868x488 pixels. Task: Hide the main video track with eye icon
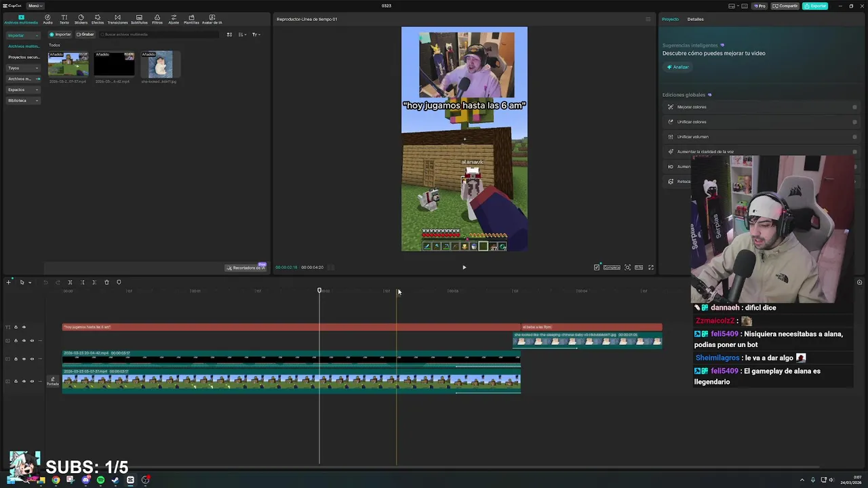coord(24,381)
